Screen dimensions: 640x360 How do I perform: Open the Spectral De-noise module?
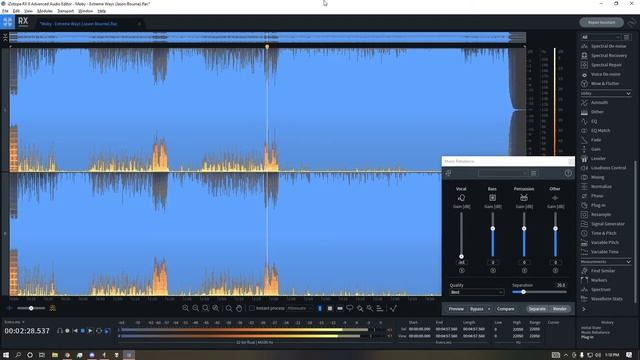click(605, 46)
